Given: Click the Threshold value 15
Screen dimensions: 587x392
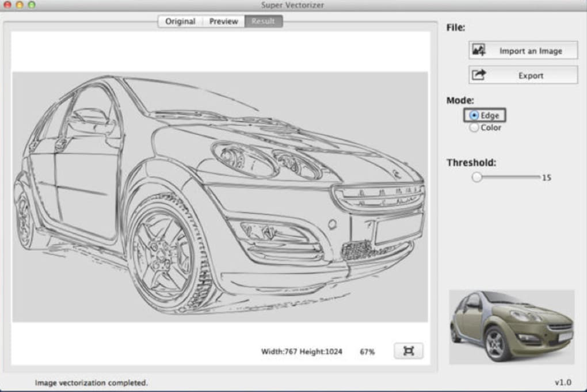Looking at the screenshot, I should [x=546, y=178].
